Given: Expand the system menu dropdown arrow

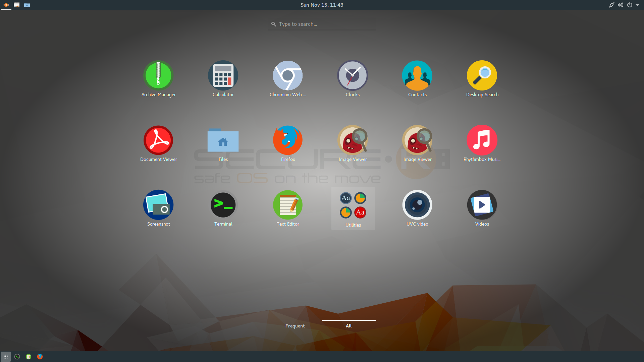Looking at the screenshot, I should (x=637, y=5).
